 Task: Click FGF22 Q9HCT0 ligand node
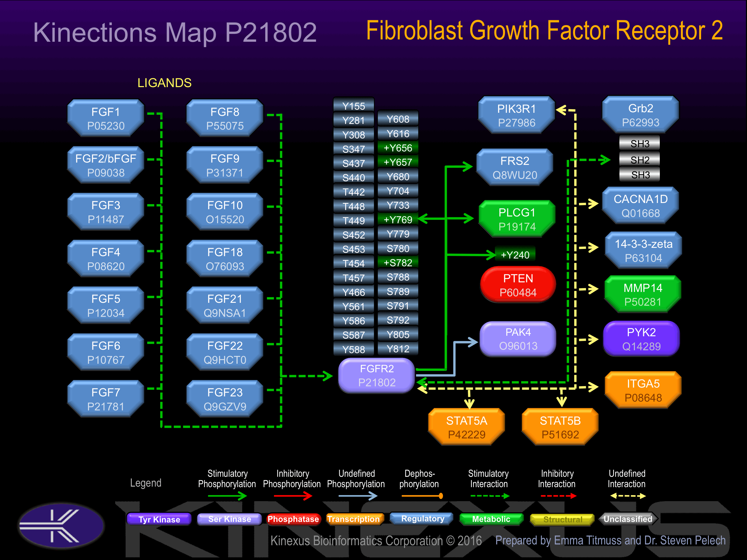pyautogui.click(x=225, y=352)
